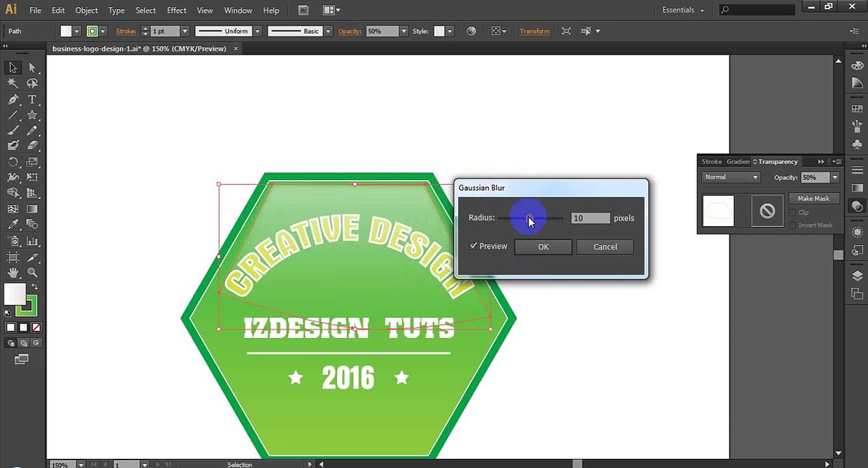Pick the Eyedropper tool

click(13, 225)
